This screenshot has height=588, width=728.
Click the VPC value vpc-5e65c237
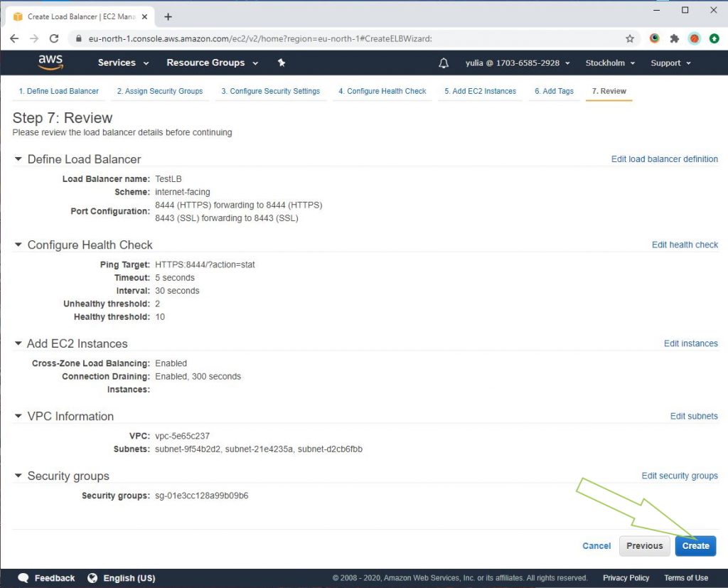click(x=182, y=436)
